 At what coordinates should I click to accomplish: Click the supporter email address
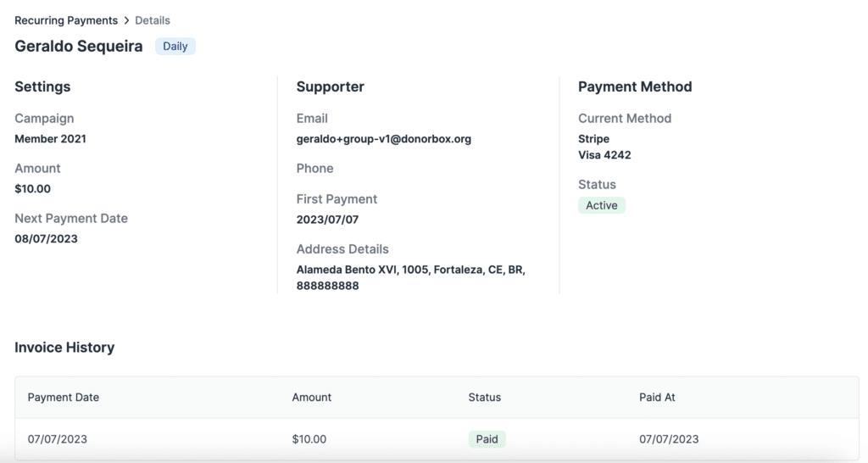384,139
